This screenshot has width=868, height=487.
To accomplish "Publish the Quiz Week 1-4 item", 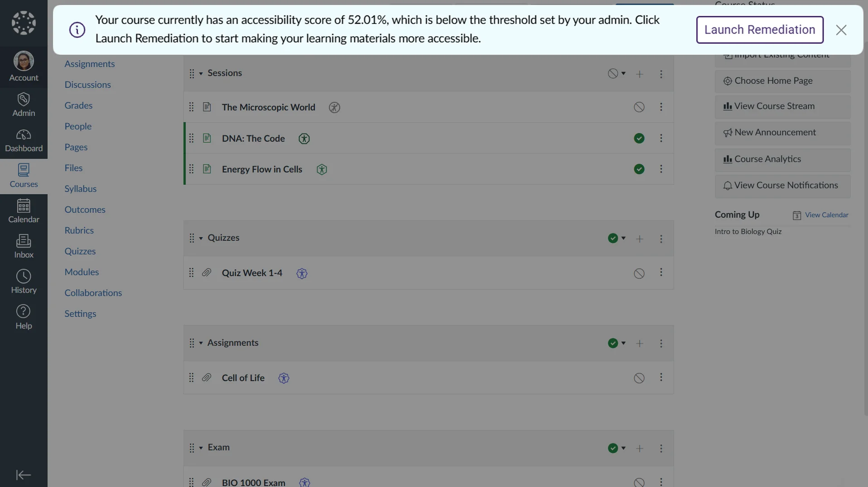I will [639, 273].
